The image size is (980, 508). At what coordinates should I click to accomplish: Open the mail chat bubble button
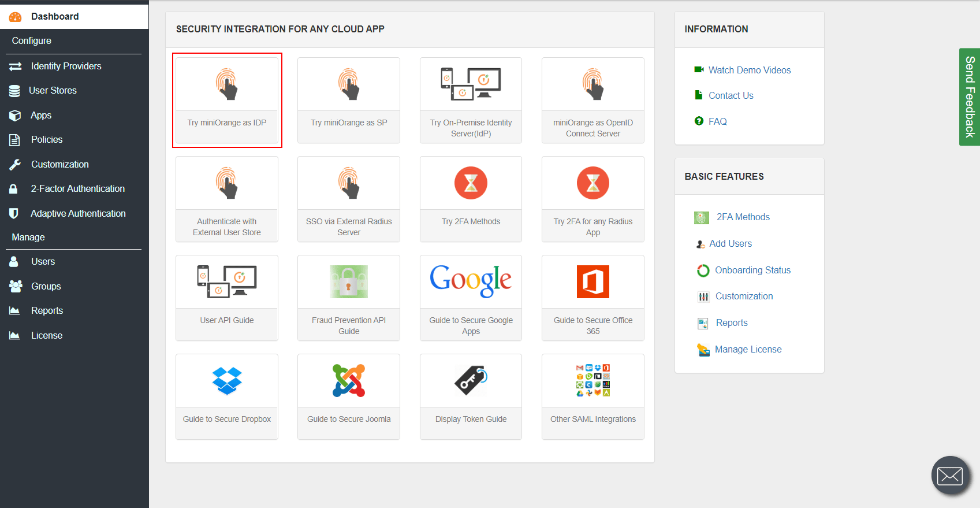pos(950,476)
